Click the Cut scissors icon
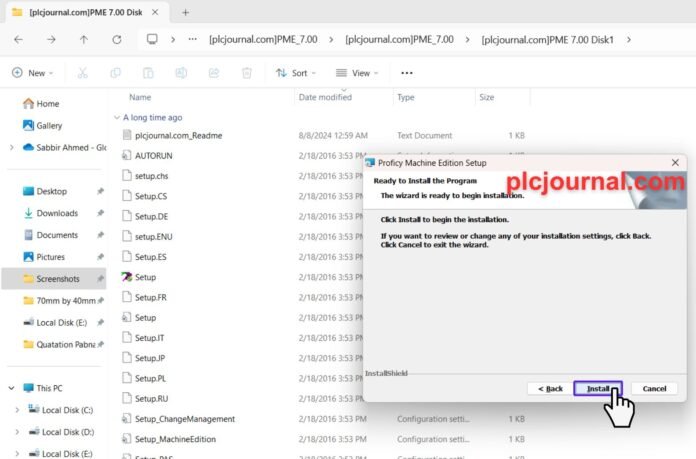The height and width of the screenshot is (459, 696). pos(82,73)
